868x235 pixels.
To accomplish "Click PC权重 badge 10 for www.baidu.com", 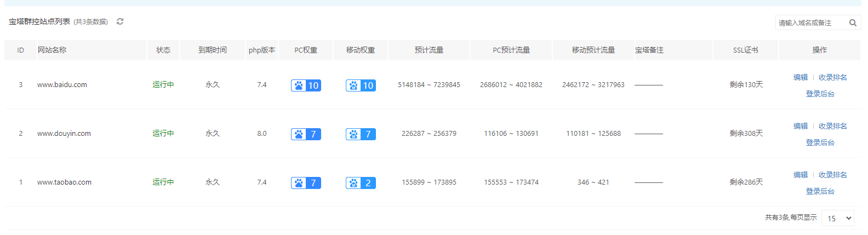I will 306,85.
